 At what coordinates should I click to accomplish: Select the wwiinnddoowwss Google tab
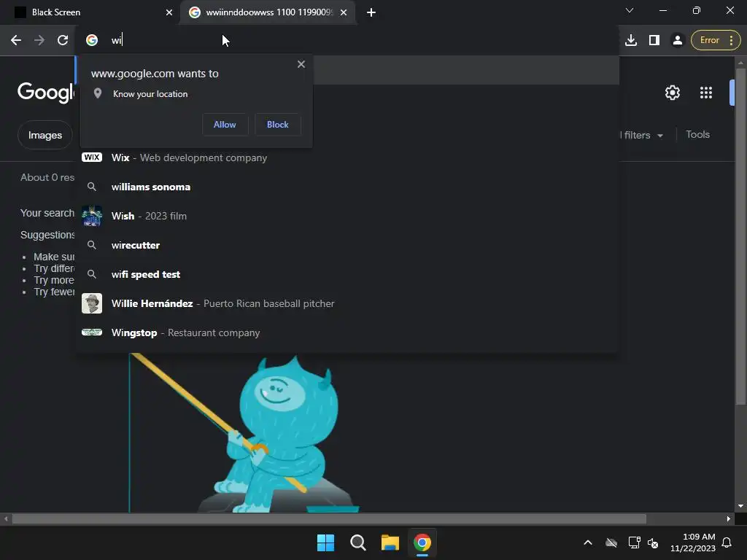point(268,12)
